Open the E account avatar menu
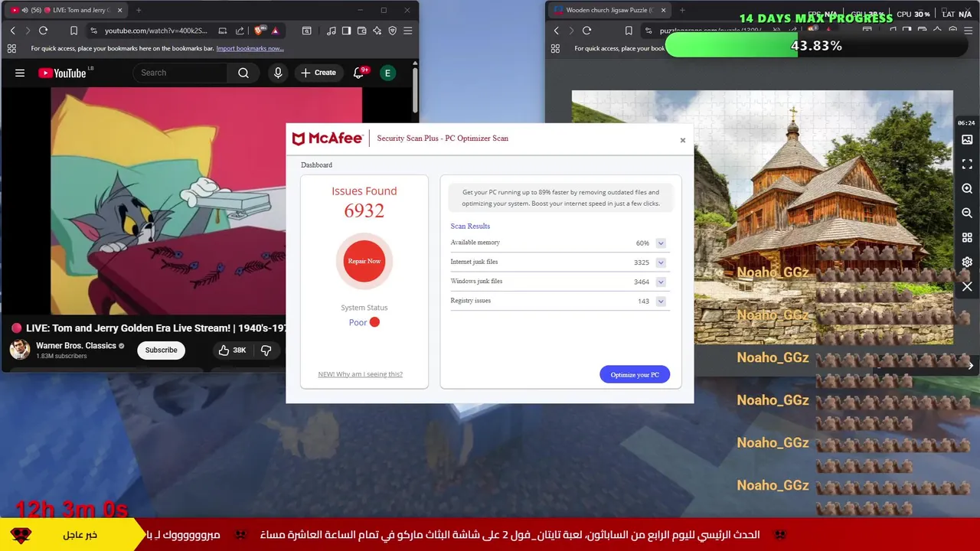 tap(387, 73)
